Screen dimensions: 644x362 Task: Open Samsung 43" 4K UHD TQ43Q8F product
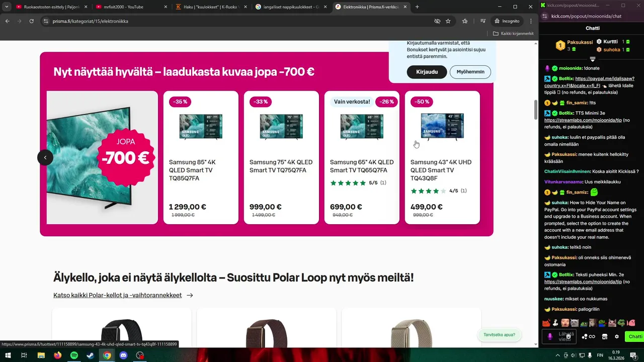[x=442, y=157]
